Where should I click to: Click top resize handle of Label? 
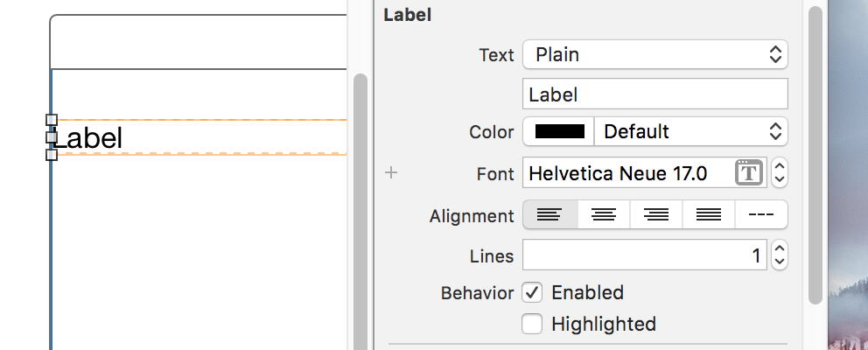pos(52,120)
